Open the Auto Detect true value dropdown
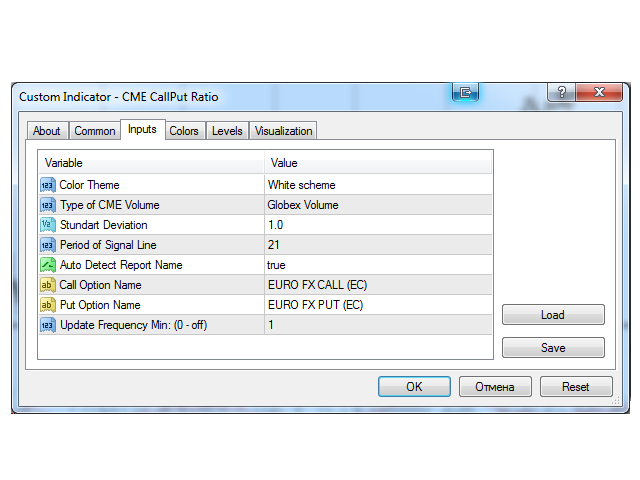The width and height of the screenshot is (640, 480). (378, 265)
